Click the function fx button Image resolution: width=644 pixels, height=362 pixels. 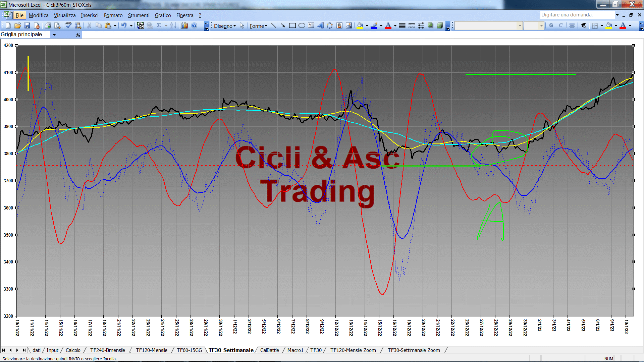(78, 35)
